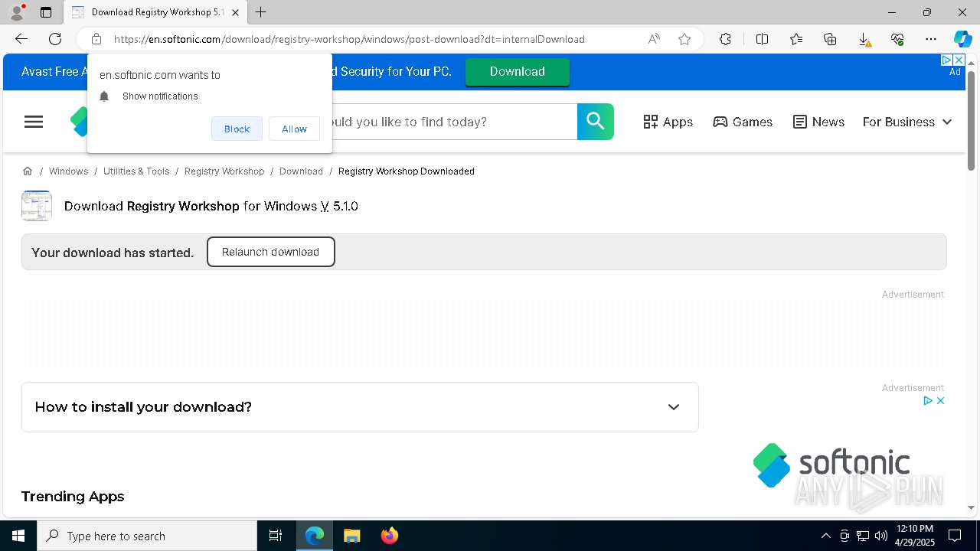Open the Favorites list icon

coord(796,39)
